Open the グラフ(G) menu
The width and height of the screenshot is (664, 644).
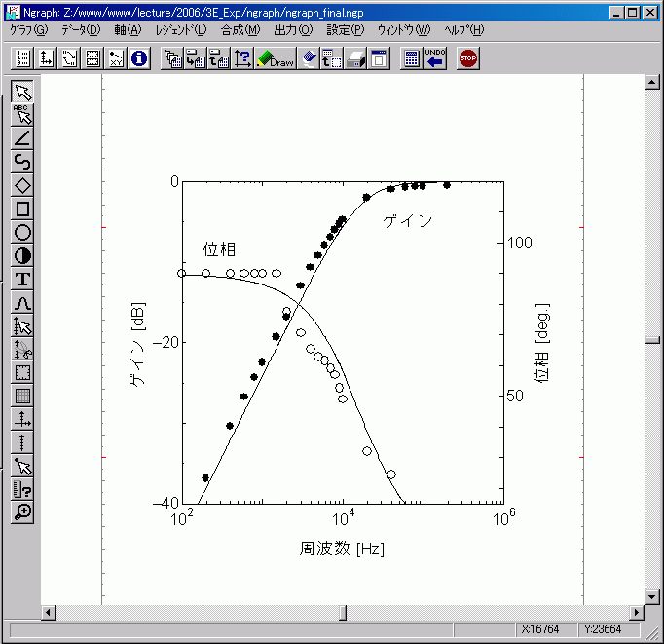tap(28, 30)
